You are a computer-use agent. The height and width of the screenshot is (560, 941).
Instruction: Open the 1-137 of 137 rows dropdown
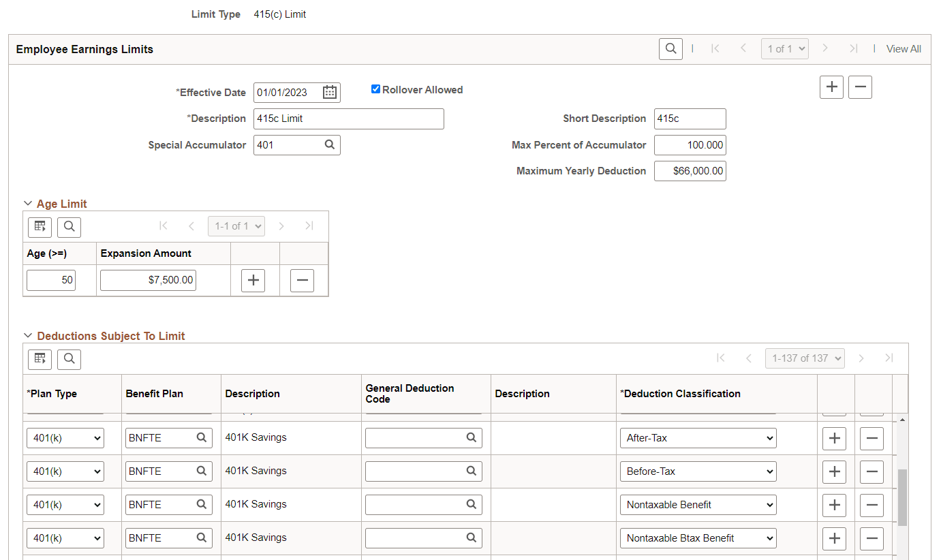coord(805,358)
